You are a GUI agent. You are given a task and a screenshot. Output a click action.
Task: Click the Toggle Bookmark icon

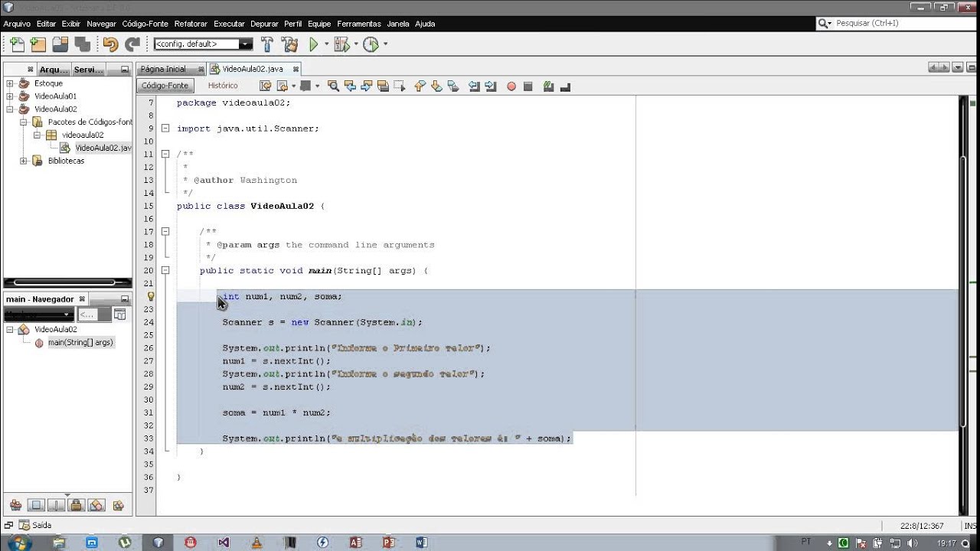click(x=453, y=86)
